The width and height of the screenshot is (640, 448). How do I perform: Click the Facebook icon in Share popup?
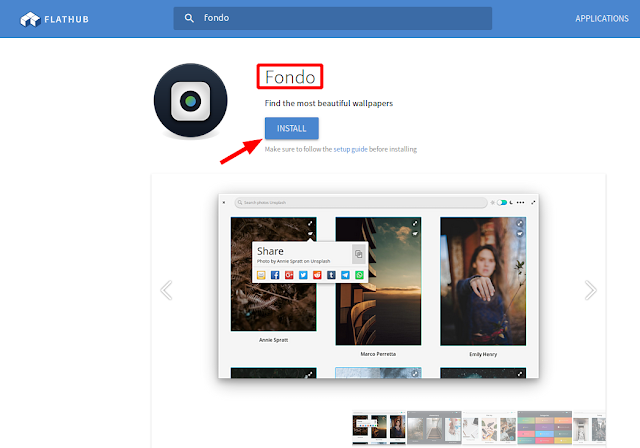click(275, 275)
